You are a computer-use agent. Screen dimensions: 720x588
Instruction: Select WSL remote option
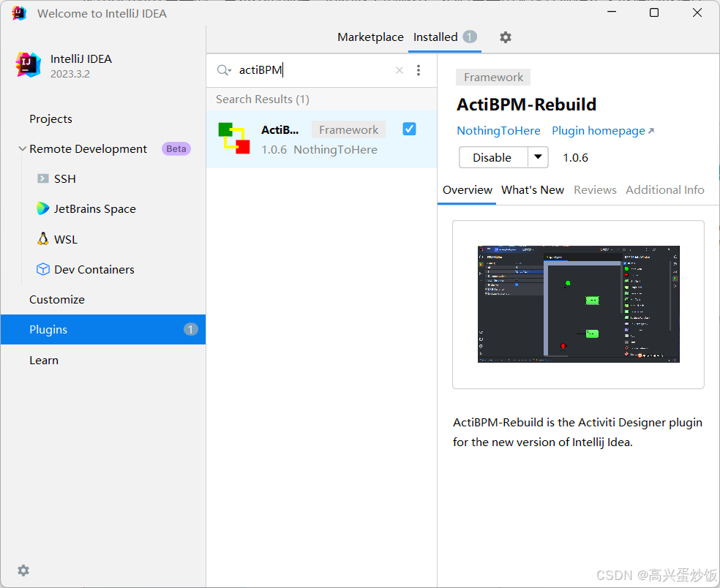tap(66, 240)
